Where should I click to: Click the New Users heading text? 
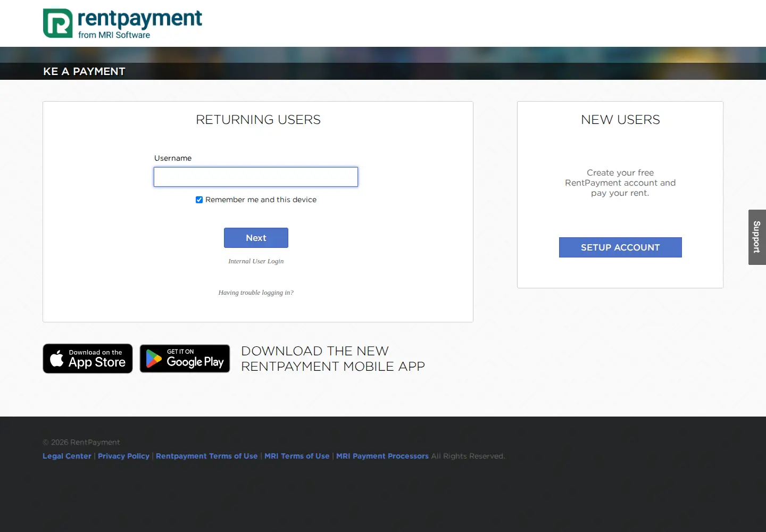click(620, 120)
